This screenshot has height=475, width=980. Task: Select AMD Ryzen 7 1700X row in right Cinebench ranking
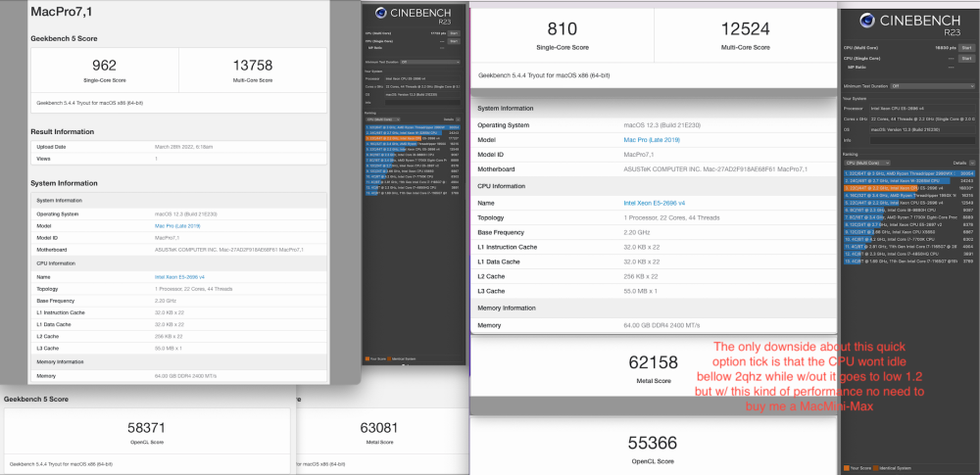(x=909, y=217)
